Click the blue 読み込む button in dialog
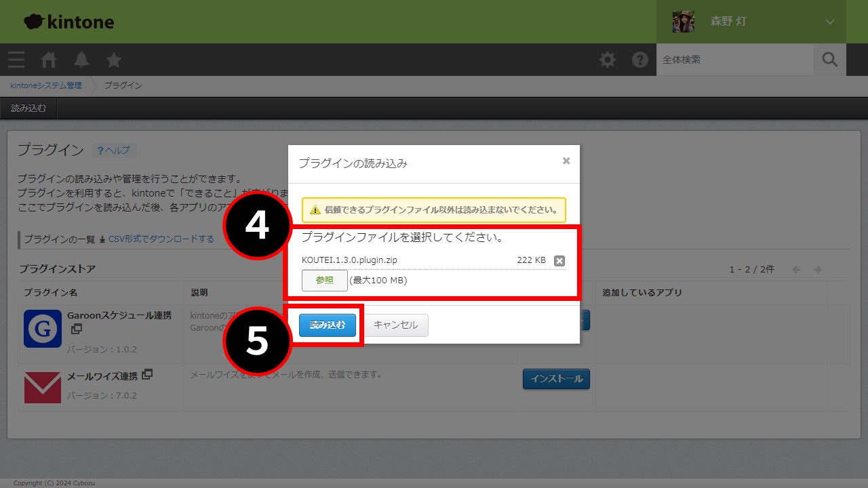The width and height of the screenshot is (868, 488). click(x=328, y=325)
